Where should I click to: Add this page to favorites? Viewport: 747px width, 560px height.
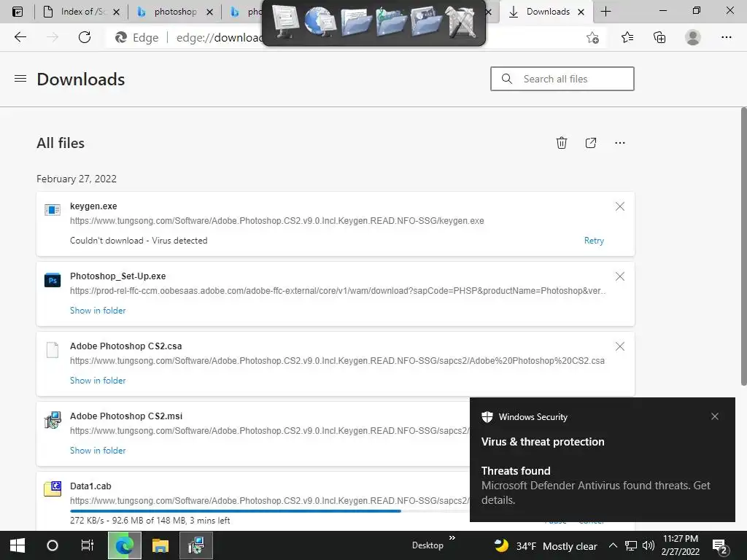[x=592, y=38]
